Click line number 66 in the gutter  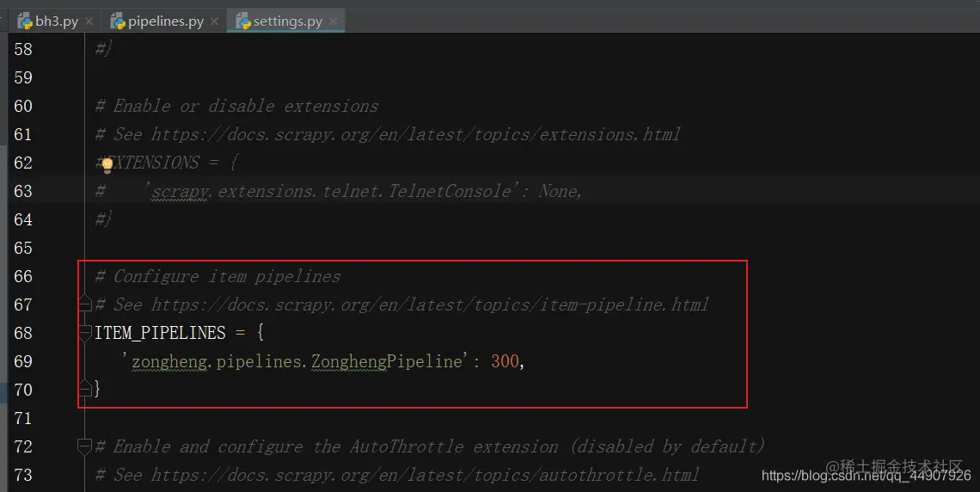[x=23, y=276]
